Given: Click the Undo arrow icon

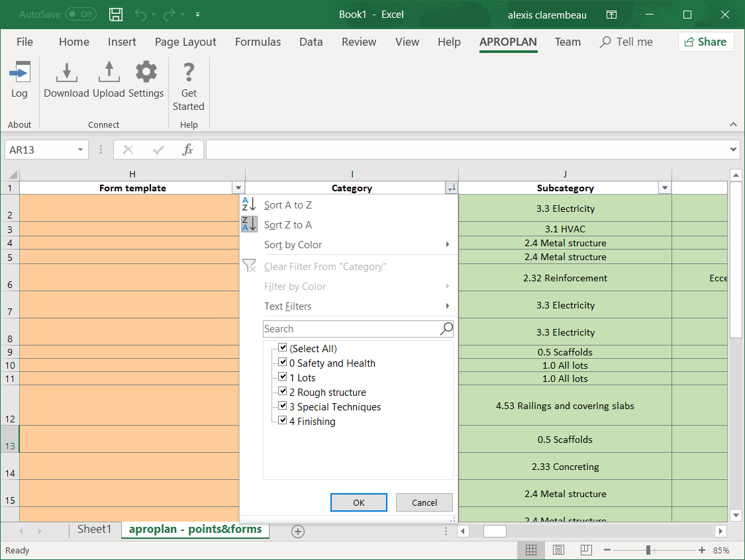Looking at the screenshot, I should coord(140,15).
